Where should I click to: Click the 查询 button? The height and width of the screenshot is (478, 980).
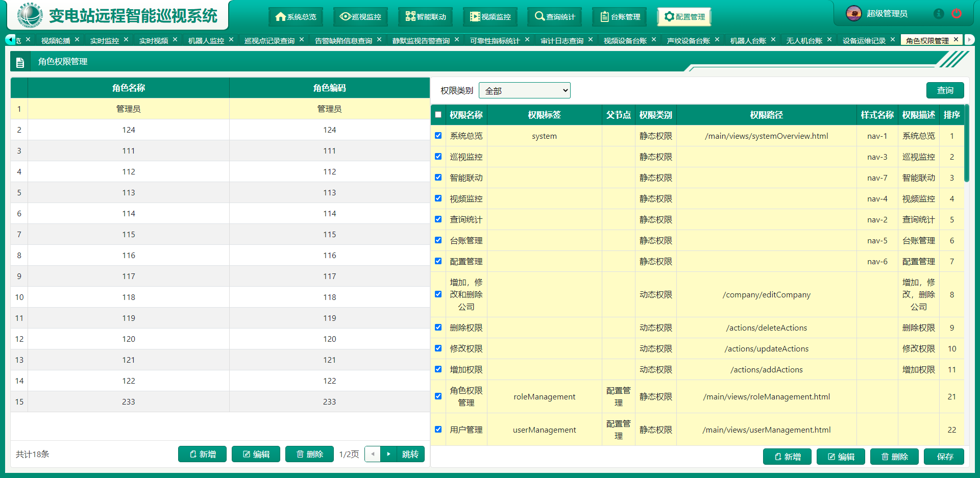(945, 90)
